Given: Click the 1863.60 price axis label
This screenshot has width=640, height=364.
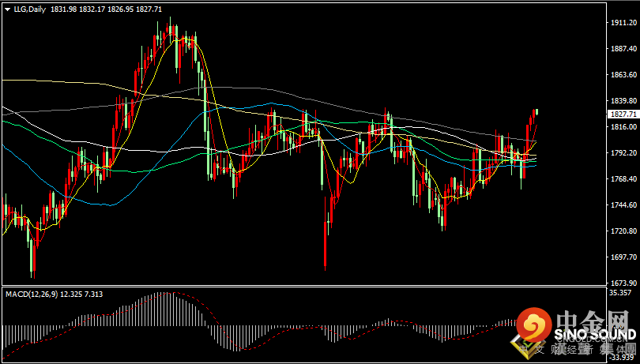Looking at the screenshot, I should [625, 75].
